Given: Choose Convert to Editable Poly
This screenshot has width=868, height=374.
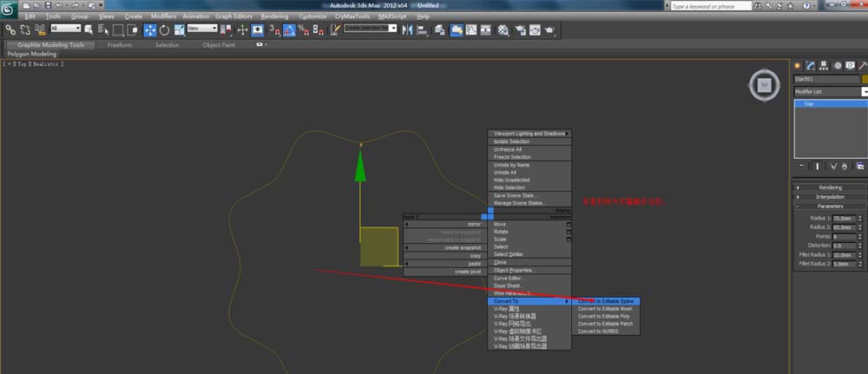Looking at the screenshot, I should (x=606, y=317).
